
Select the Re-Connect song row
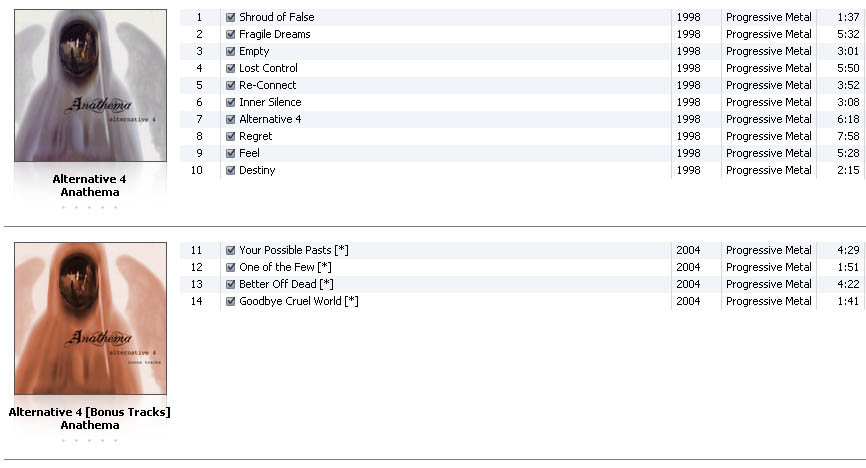(x=522, y=85)
